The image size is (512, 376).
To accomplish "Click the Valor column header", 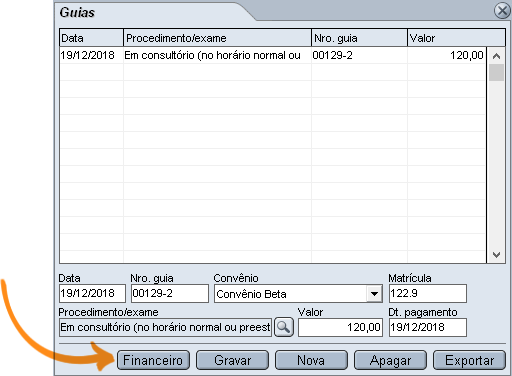I will (x=456, y=38).
